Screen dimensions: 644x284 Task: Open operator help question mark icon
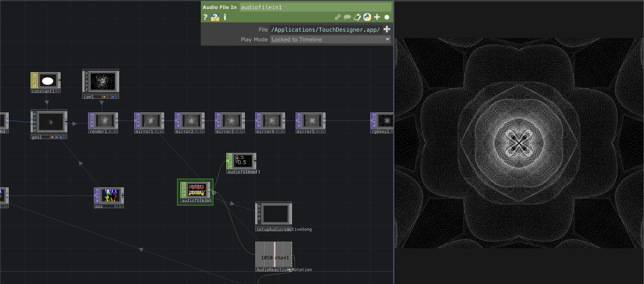point(205,17)
